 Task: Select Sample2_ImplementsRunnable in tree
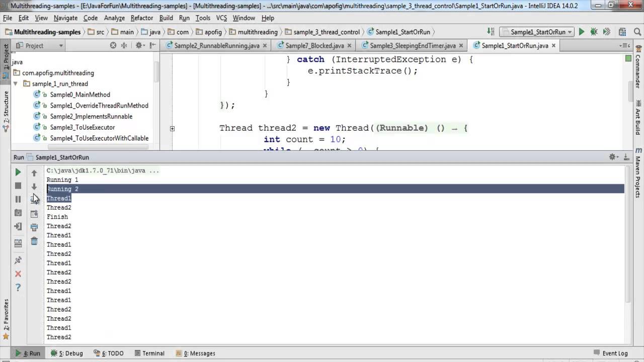[91, 116]
